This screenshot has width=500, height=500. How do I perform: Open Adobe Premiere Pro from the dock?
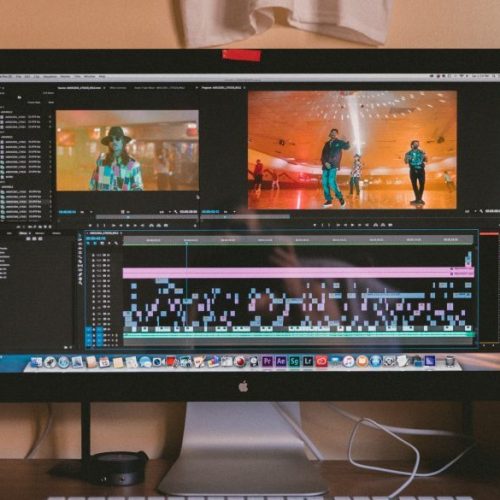point(267,361)
